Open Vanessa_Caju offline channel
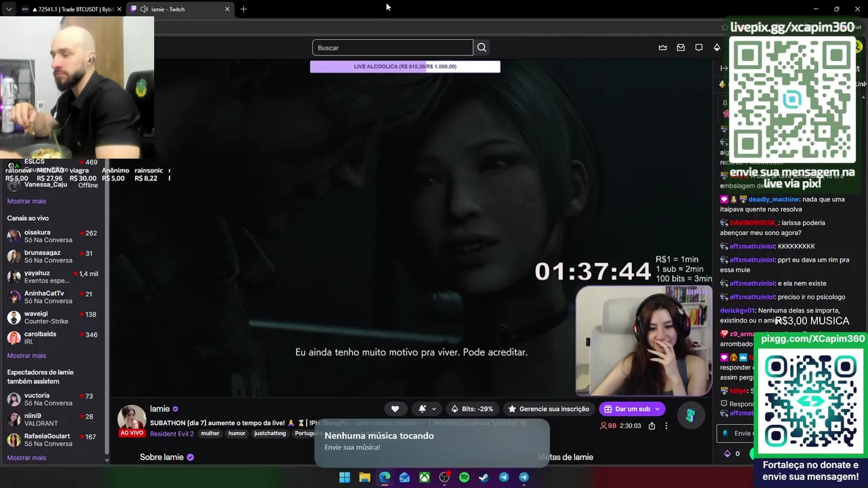 pyautogui.click(x=53, y=184)
